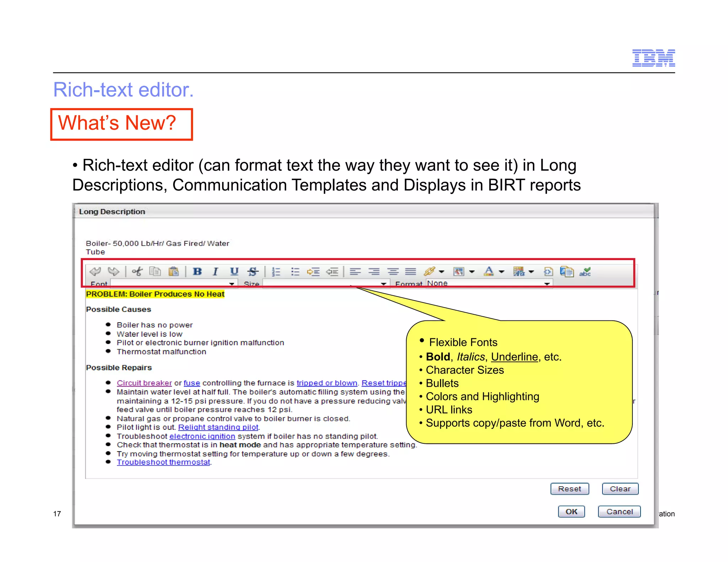Open the fuse hyperlink
Image resolution: width=728 pixels, height=562 pixels.
(x=192, y=383)
